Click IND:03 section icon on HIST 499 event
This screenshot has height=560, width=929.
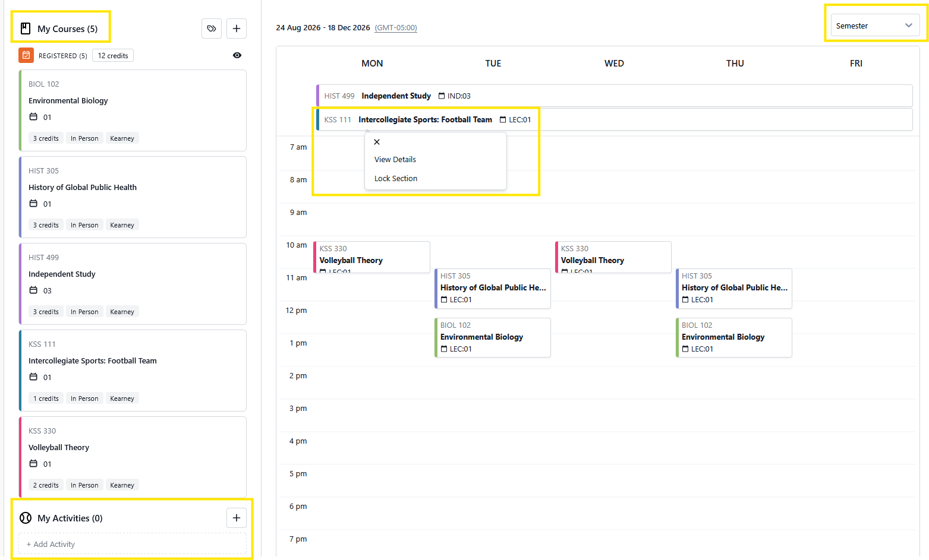[442, 96]
